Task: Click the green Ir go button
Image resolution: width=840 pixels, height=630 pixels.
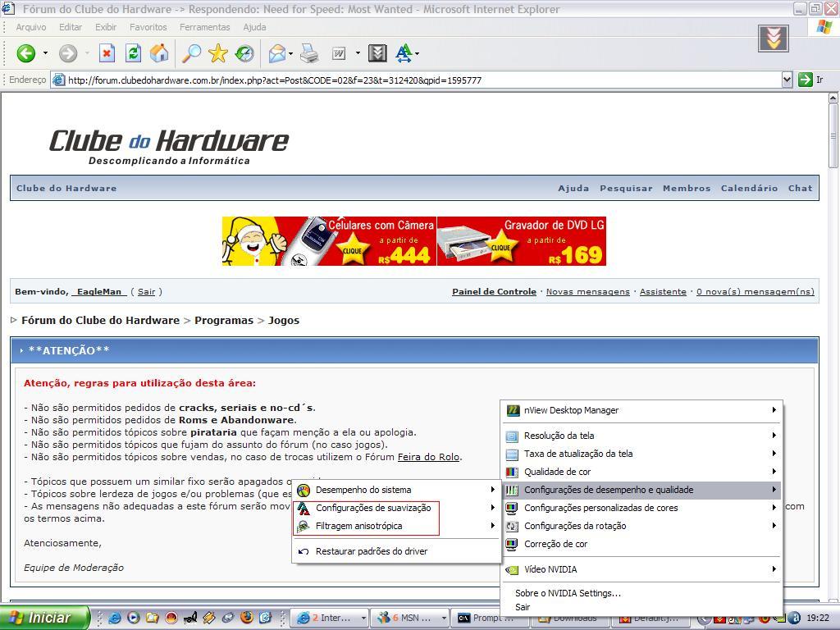Action: [x=806, y=80]
